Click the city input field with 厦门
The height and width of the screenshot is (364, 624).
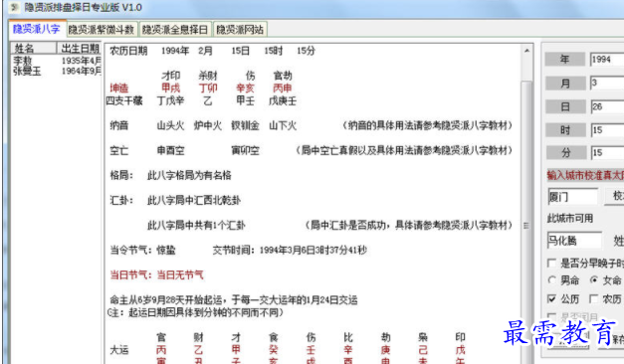[x=572, y=197]
